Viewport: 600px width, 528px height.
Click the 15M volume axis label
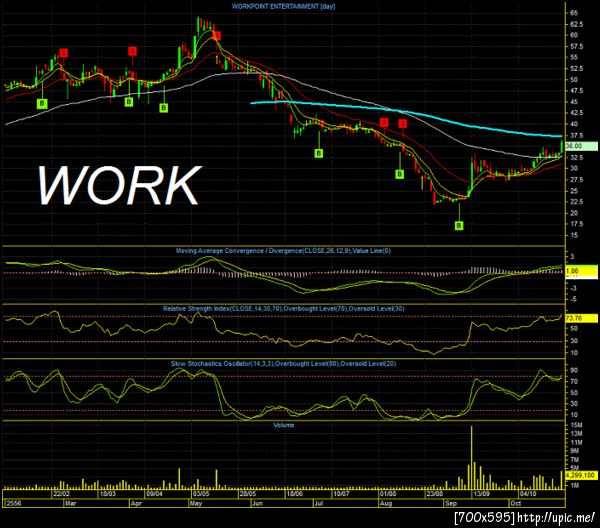coord(576,425)
